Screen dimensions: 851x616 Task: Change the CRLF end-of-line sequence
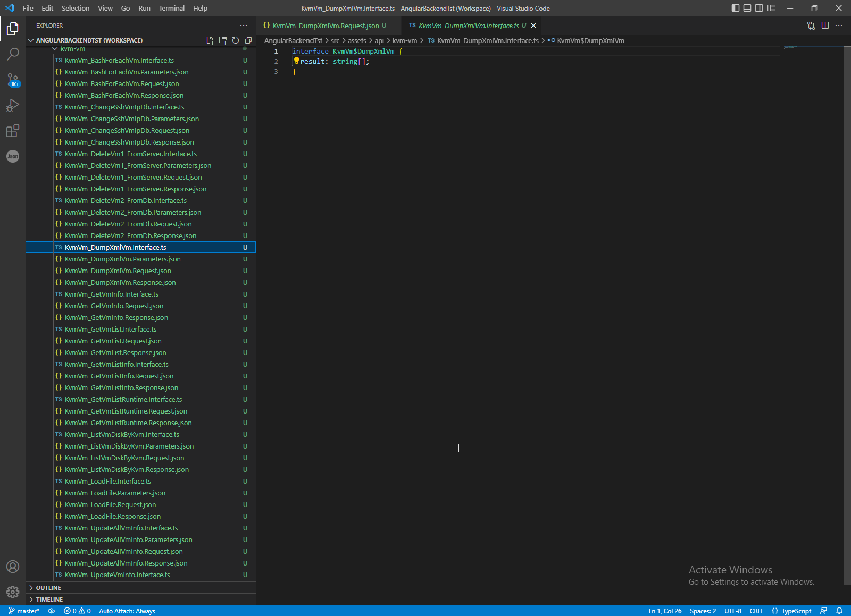click(x=756, y=611)
